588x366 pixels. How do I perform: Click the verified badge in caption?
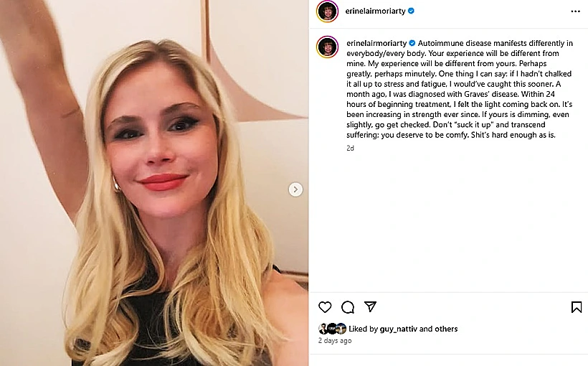412,43
